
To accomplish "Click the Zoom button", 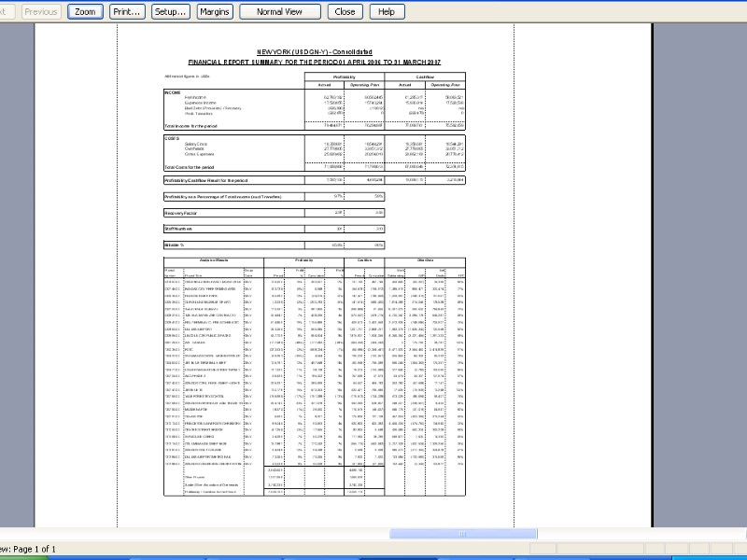I will (85, 12).
